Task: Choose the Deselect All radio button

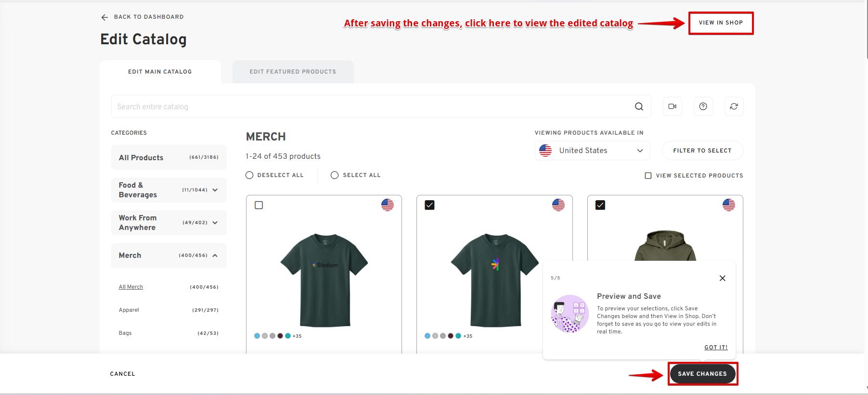Action: click(249, 175)
